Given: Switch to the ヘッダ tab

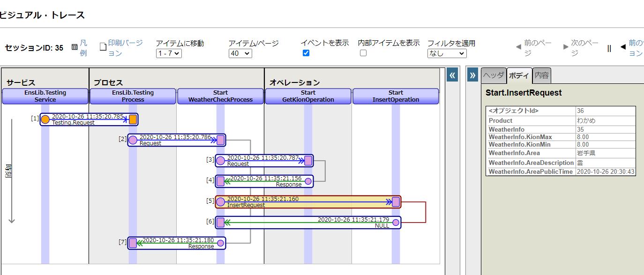Looking at the screenshot, I should (494, 75).
